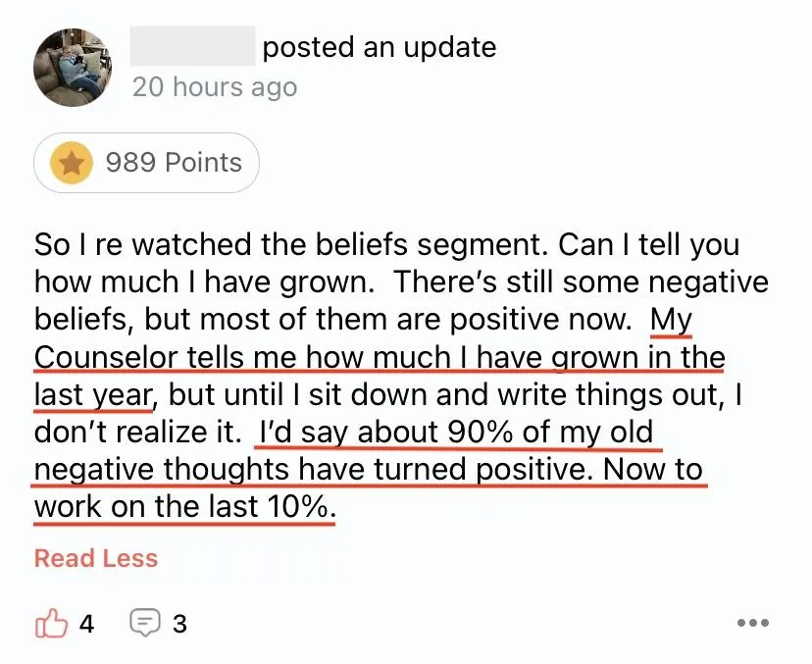
Task: Click the '20 hours ago' timestamp
Action: pos(215,87)
